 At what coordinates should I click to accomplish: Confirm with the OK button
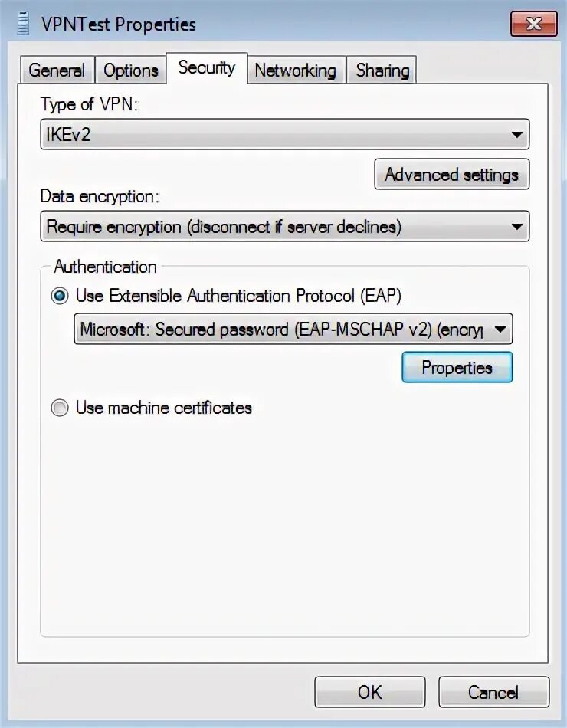pyautogui.click(x=369, y=692)
